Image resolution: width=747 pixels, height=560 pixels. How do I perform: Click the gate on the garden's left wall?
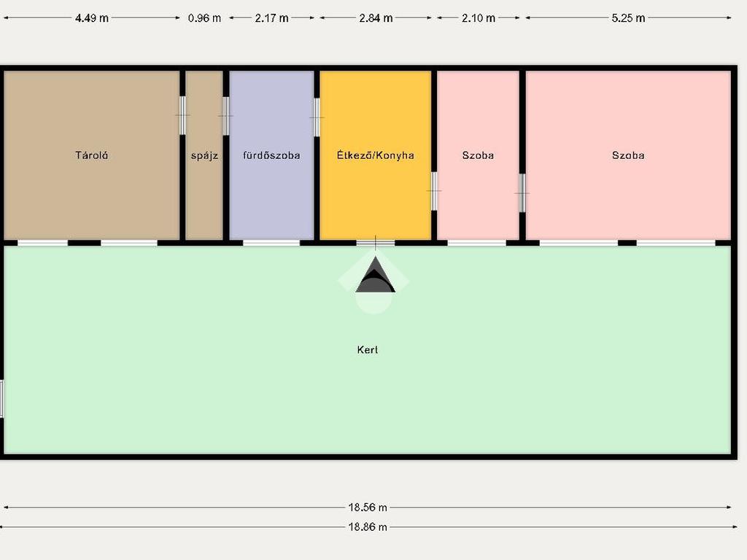pyautogui.click(x=2, y=399)
